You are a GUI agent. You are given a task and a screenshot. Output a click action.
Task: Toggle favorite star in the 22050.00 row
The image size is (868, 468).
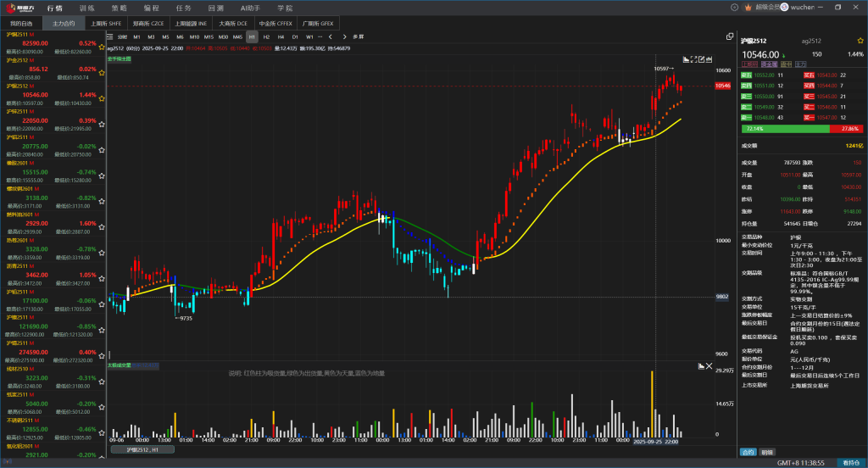[102, 124]
